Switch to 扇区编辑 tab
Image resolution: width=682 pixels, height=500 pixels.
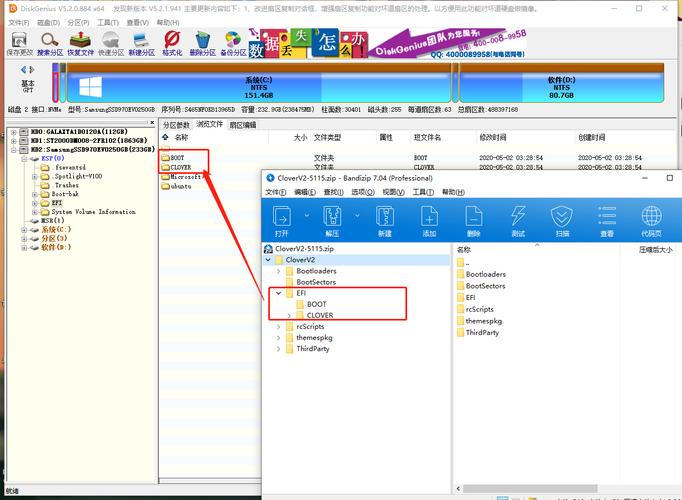[243, 125]
